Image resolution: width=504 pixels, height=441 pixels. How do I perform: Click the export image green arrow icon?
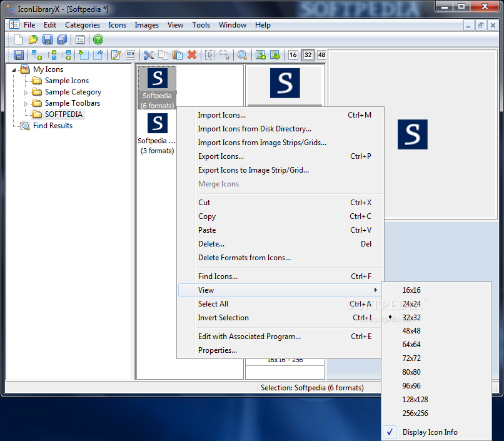click(x=275, y=55)
